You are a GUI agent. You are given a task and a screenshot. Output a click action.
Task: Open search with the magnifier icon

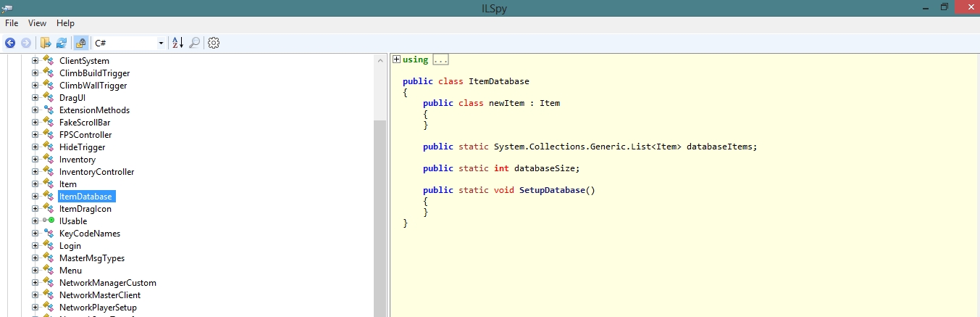point(194,44)
